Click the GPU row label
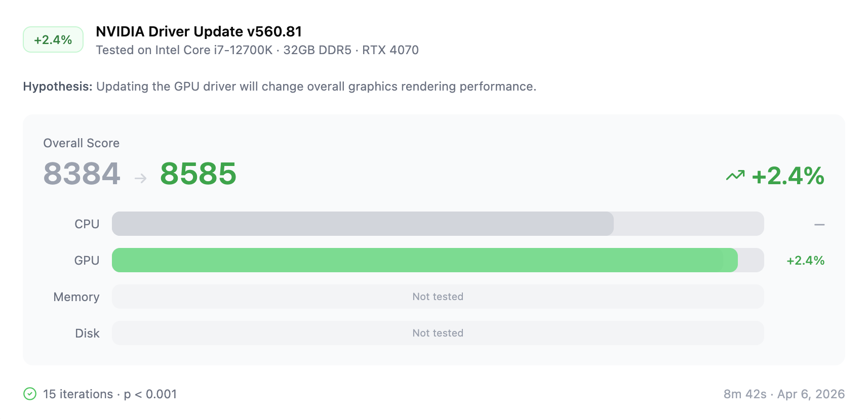Image resolution: width=868 pixels, height=419 pixels. [x=87, y=261]
